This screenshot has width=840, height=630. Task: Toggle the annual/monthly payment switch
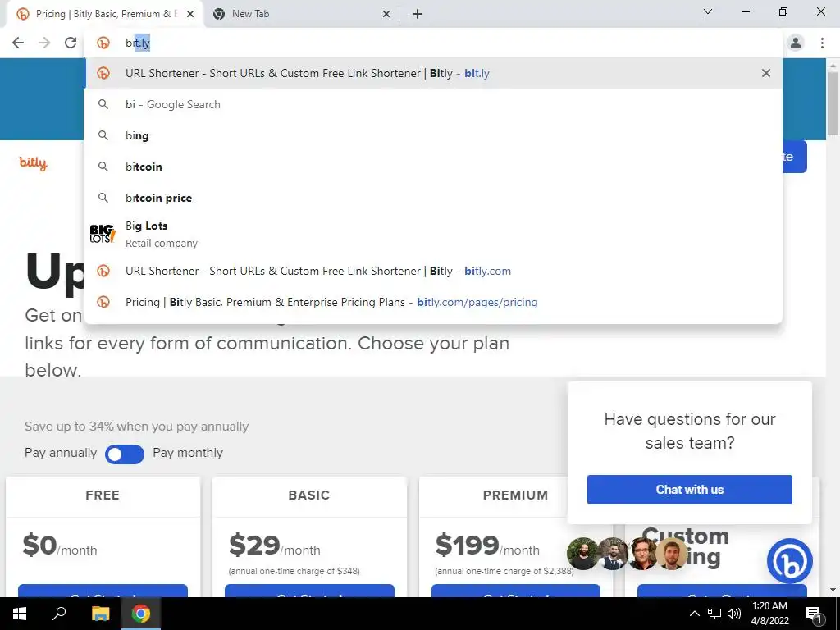[x=125, y=454]
